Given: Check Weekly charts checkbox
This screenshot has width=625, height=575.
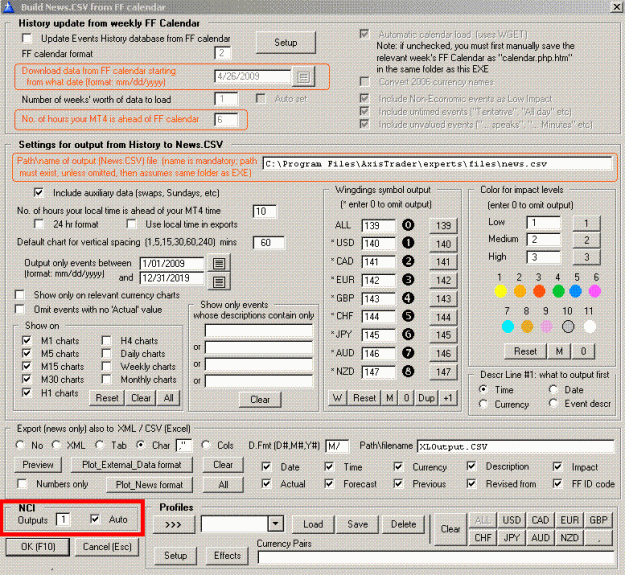Looking at the screenshot, I should (106, 366).
